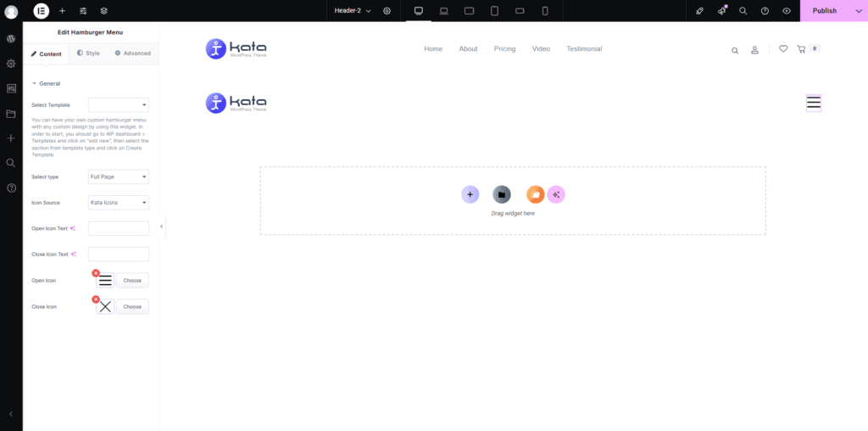
Task: Switch to the Content tab
Action: 46,53
